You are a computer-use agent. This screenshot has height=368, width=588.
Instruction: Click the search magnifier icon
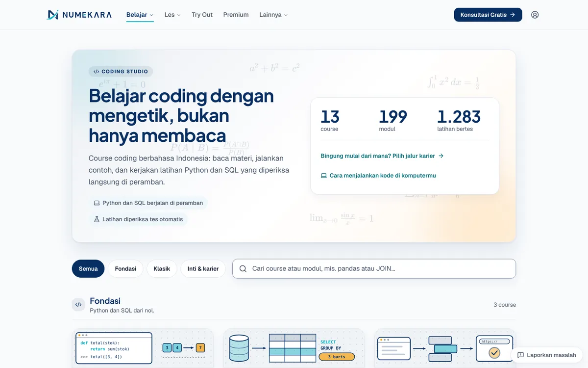[243, 269]
